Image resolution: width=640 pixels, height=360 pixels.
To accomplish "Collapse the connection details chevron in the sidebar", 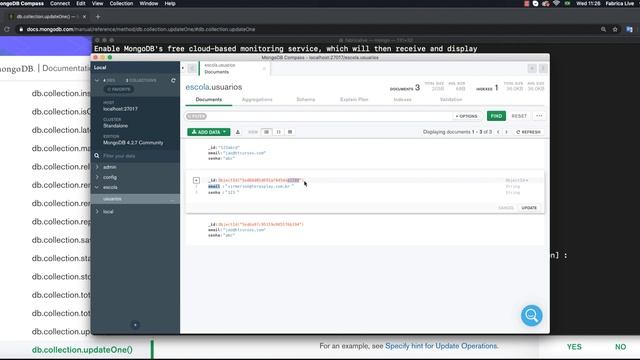I will point(97,80).
